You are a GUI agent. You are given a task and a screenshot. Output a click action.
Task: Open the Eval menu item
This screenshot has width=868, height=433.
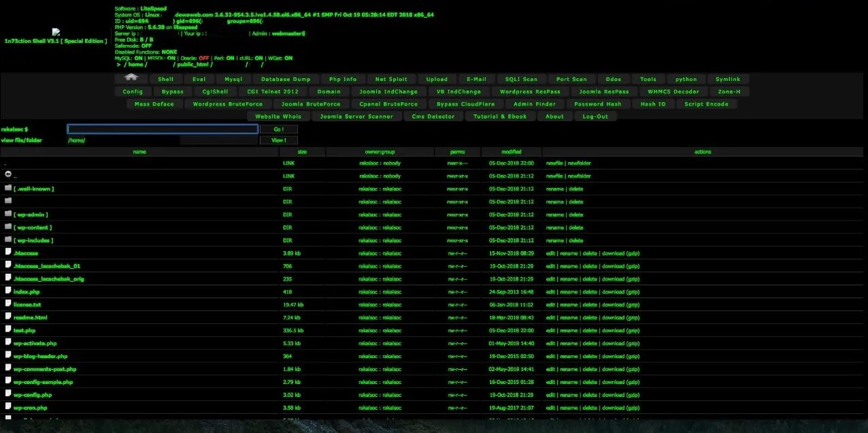pos(199,79)
